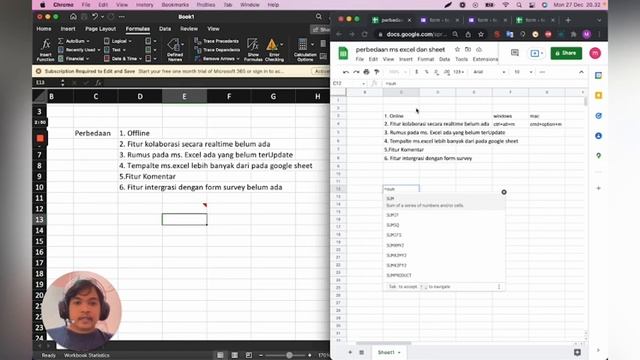
Task: Click Excel Page Layout view button in status bar
Action: pos(235,355)
